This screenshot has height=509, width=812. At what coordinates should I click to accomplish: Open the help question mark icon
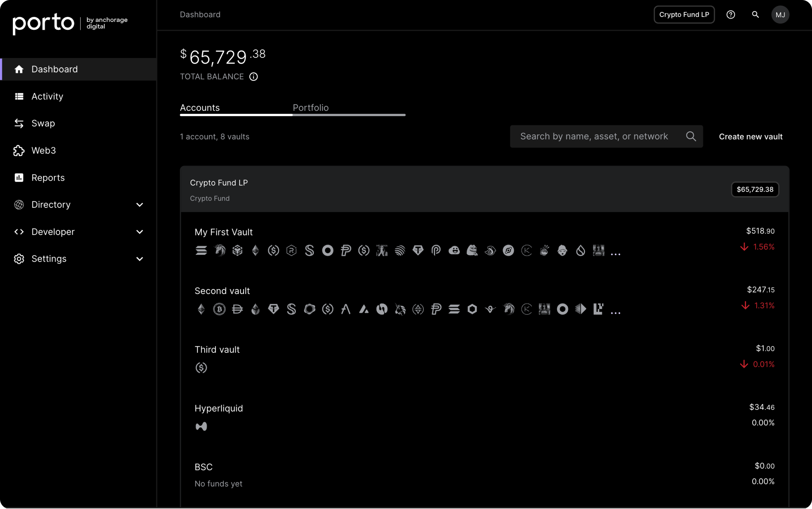(x=730, y=14)
